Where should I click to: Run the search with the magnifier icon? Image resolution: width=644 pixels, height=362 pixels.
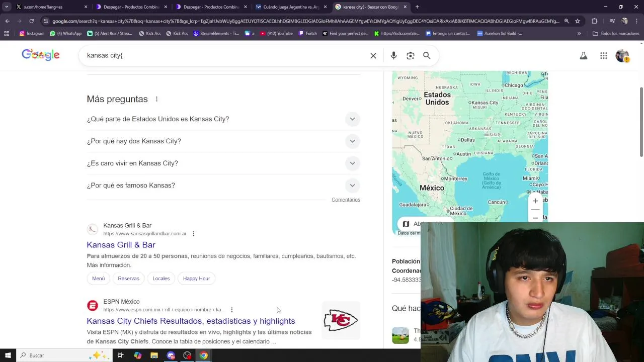coord(427,56)
